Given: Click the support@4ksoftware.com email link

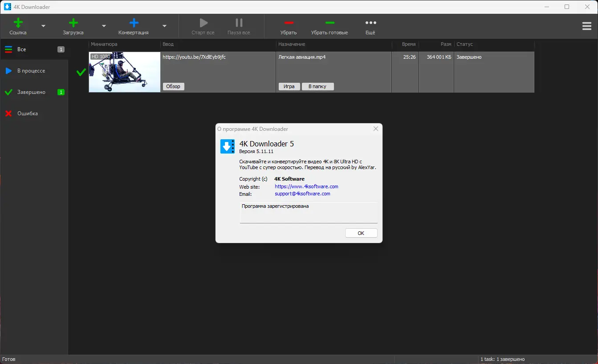Looking at the screenshot, I should 302,194.
